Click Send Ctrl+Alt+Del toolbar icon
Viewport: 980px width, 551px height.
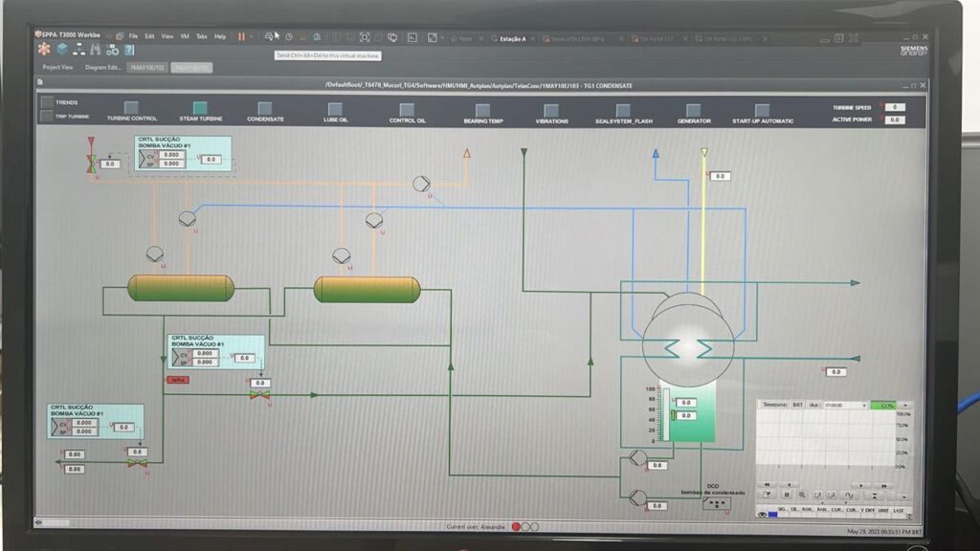(x=269, y=37)
